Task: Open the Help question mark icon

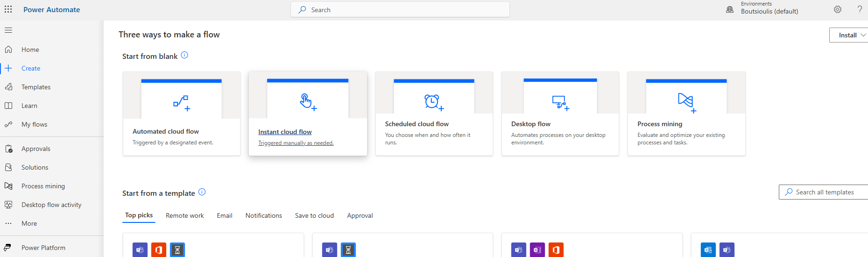Action: click(x=860, y=9)
